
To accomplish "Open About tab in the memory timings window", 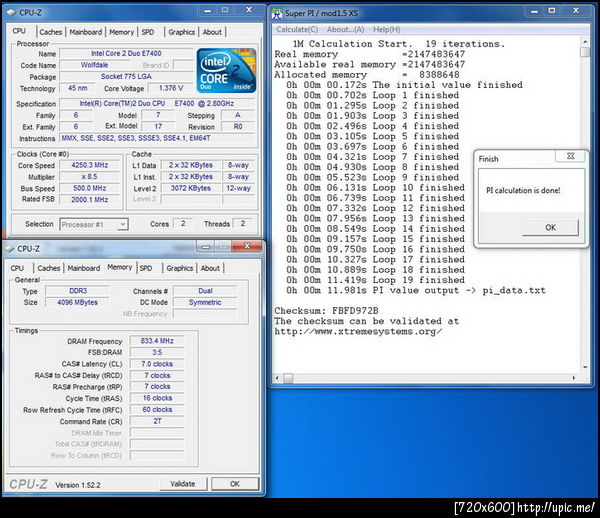I will tap(210, 268).
